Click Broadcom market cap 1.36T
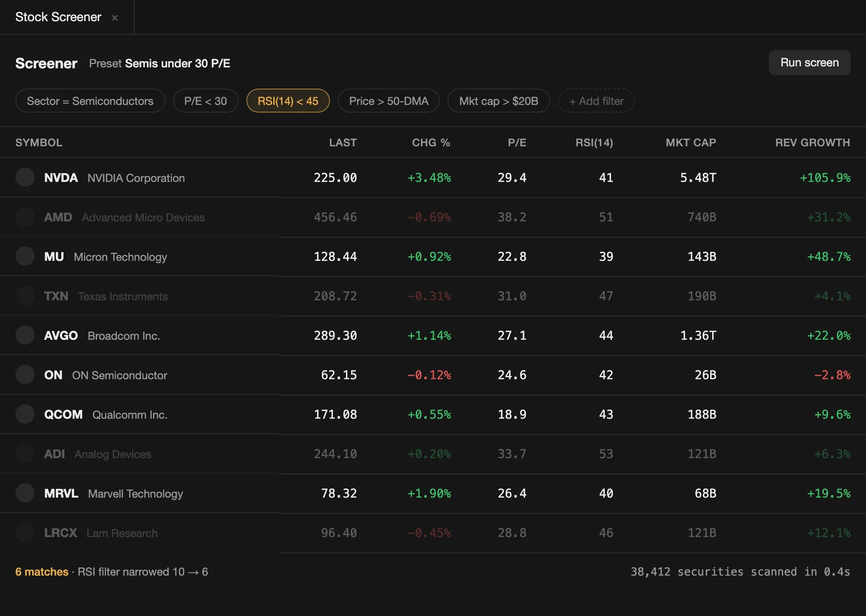Image resolution: width=866 pixels, height=616 pixels. (698, 335)
